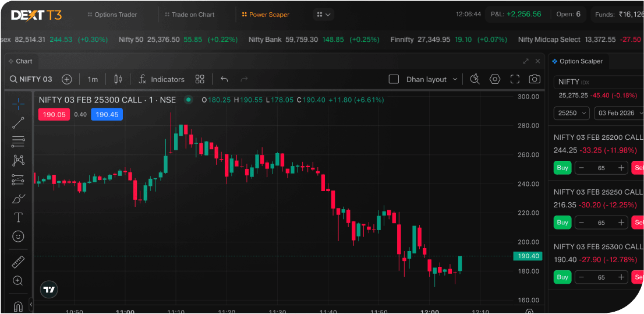Click Buy for NIFTY 25200 CALL
This screenshot has width=644, height=314.
pyautogui.click(x=562, y=168)
